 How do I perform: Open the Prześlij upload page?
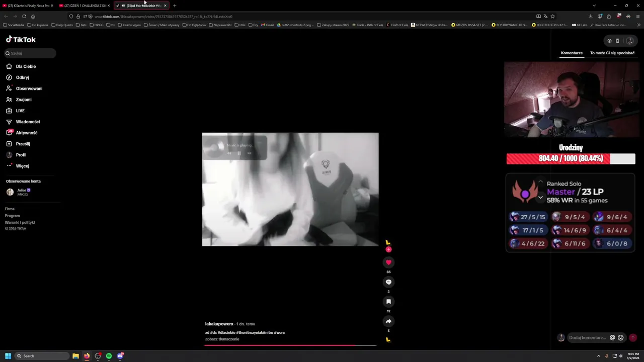tap(18, 144)
